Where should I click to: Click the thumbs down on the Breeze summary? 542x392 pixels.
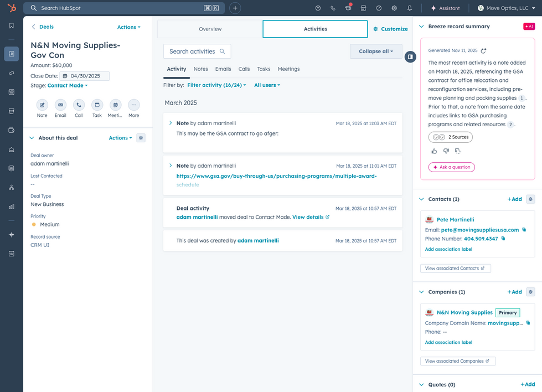[x=446, y=151]
